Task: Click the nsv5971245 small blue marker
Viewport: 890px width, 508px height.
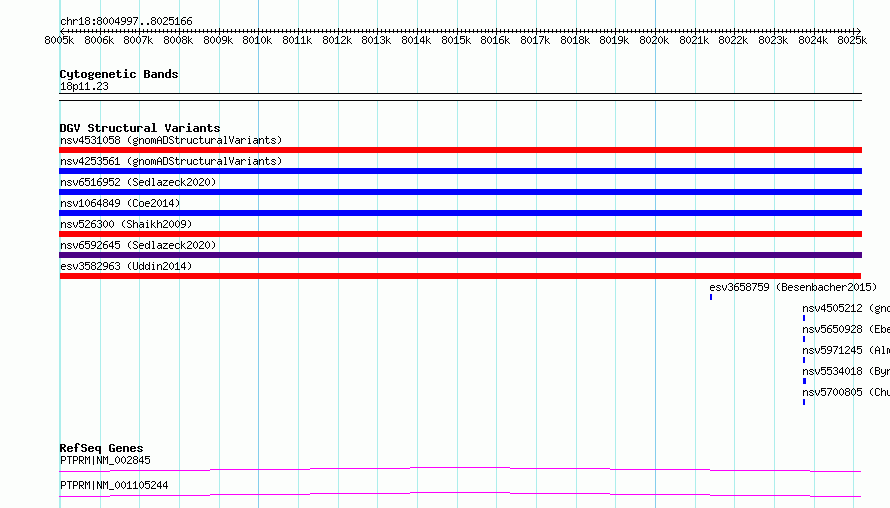Action: tap(804, 360)
